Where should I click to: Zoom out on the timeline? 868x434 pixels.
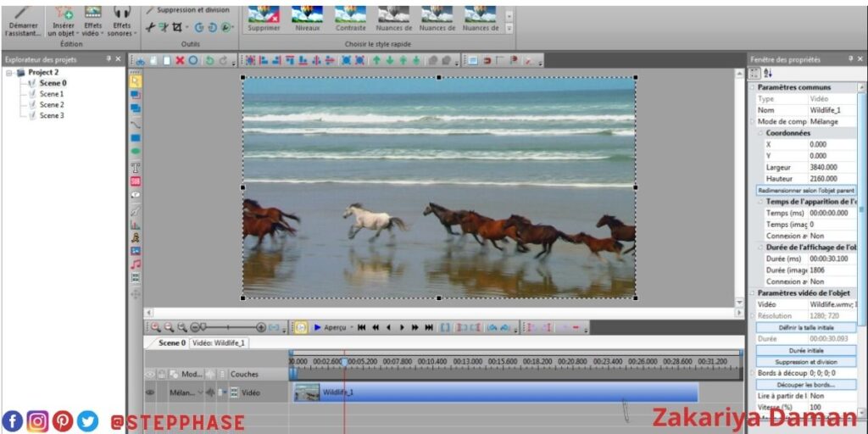170,327
